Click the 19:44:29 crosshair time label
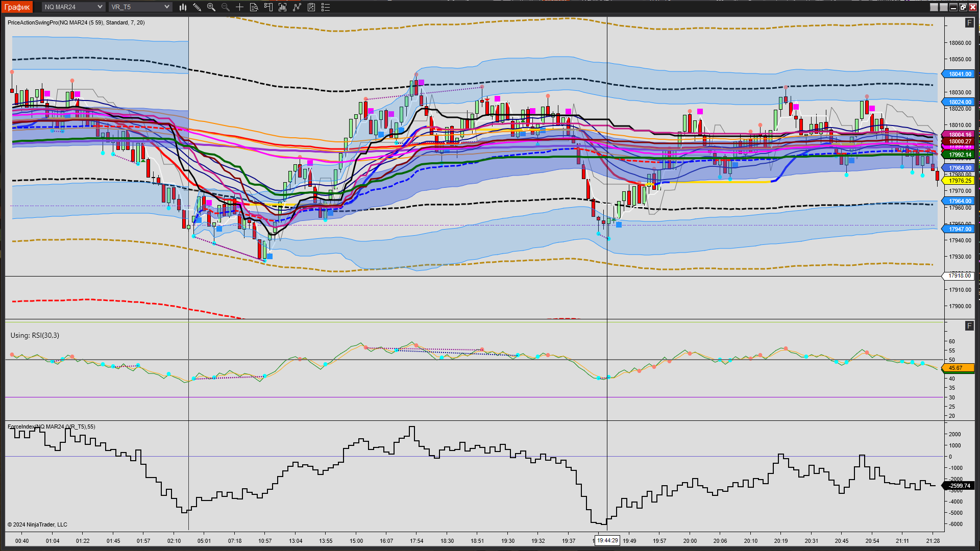 [607, 541]
